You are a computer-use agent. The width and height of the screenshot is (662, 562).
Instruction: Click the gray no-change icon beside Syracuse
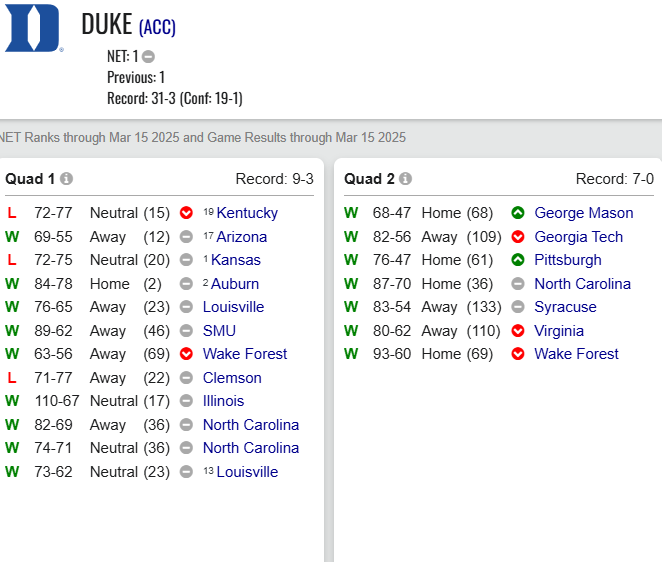[518, 307]
